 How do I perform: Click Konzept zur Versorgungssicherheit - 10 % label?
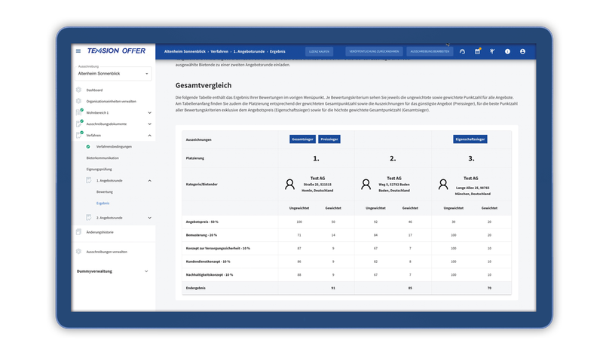tap(218, 248)
